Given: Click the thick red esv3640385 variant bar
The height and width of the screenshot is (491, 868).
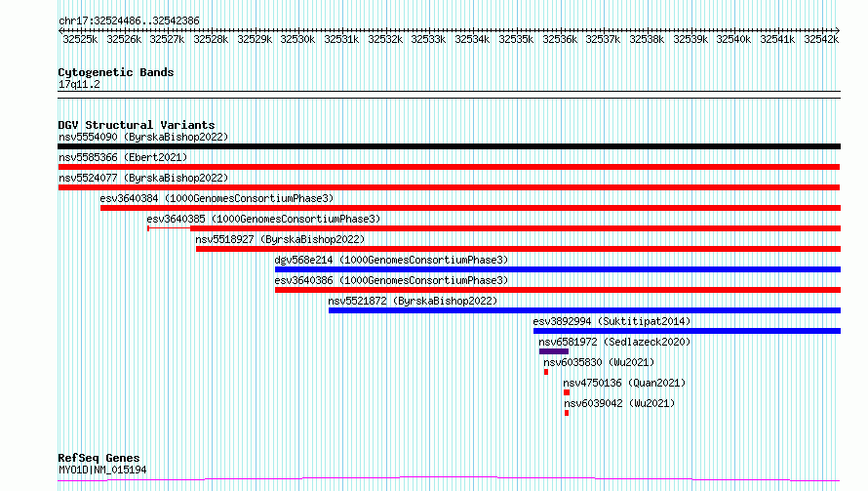Looking at the screenshot, I should [x=515, y=228].
